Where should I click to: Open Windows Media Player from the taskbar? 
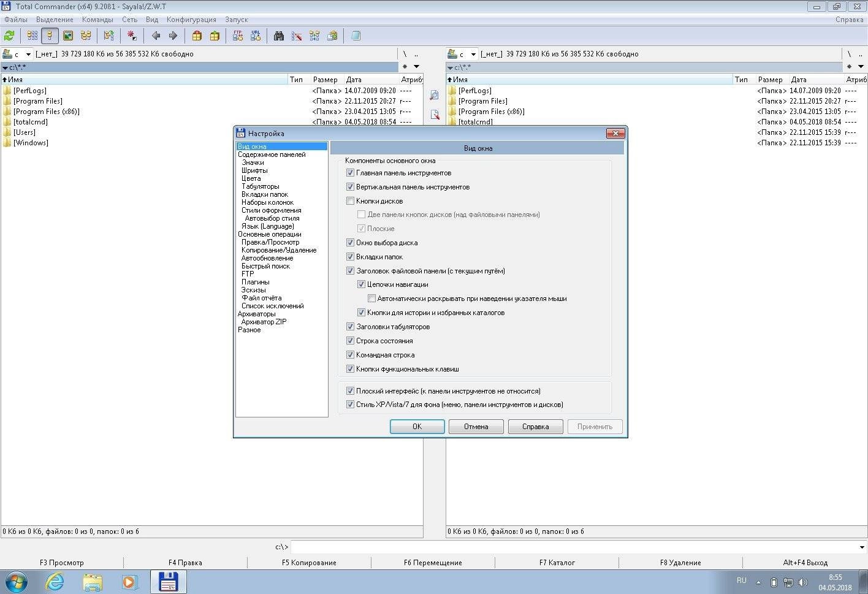(x=130, y=581)
